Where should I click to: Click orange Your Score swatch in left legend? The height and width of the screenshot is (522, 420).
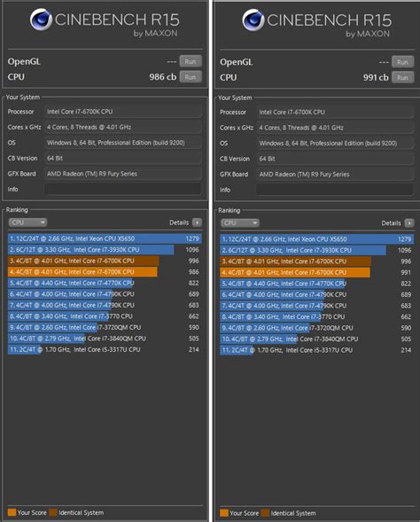click(x=12, y=512)
